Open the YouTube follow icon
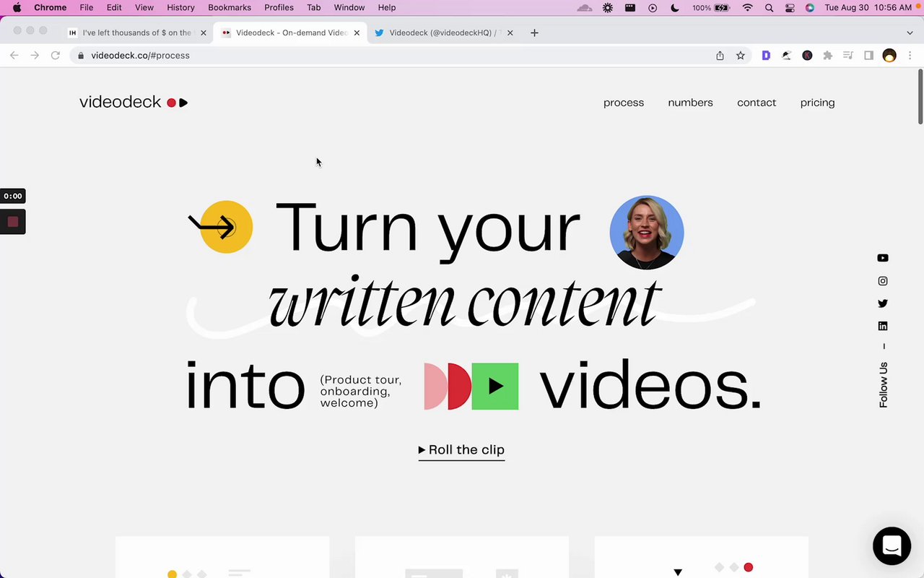Image resolution: width=924 pixels, height=578 pixels. [883, 258]
